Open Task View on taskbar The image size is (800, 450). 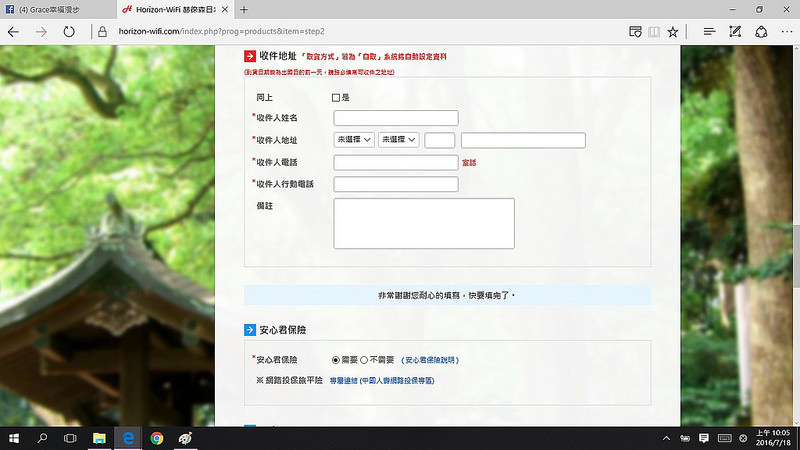click(x=70, y=438)
